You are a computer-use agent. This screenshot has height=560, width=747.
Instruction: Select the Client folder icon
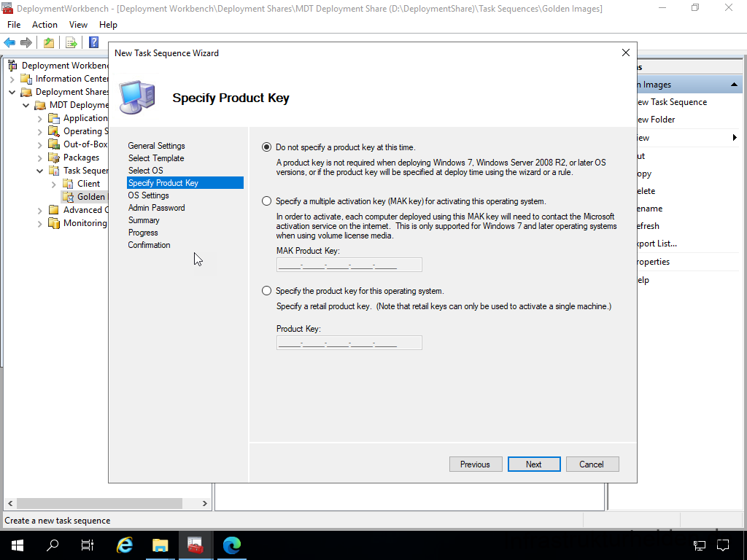click(68, 183)
